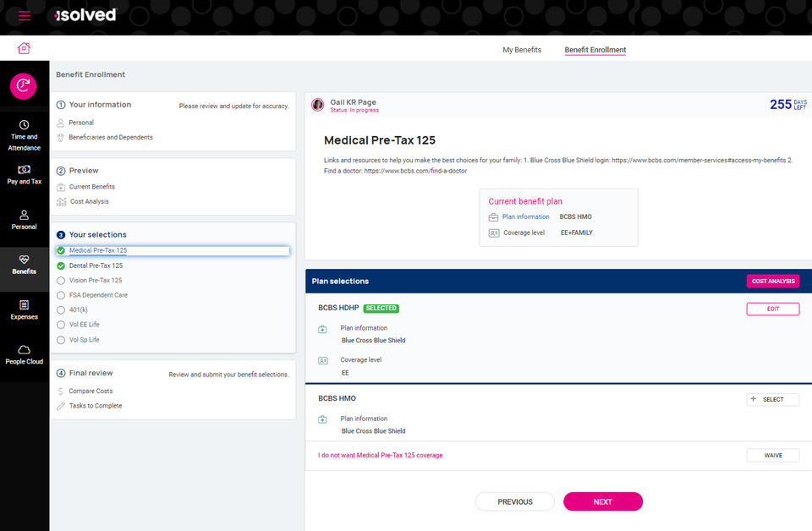Waive Medical Pre-Tax 125 coverage
812x531 pixels.
772,456
